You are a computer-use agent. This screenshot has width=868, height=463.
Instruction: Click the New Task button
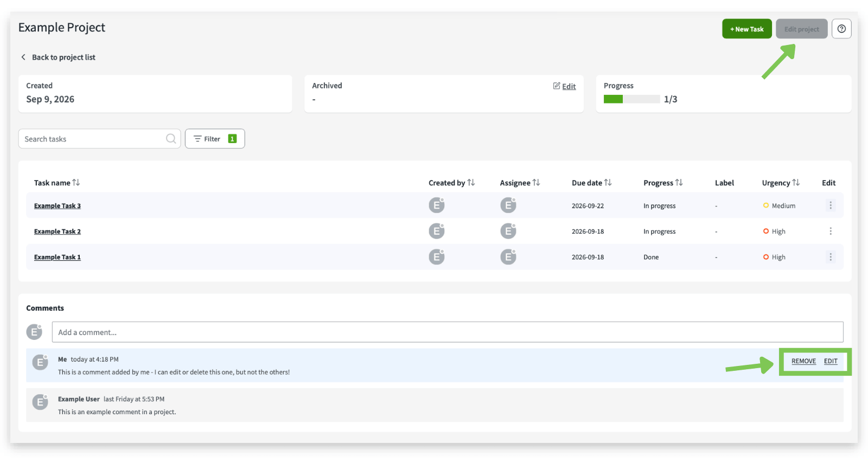[747, 29]
